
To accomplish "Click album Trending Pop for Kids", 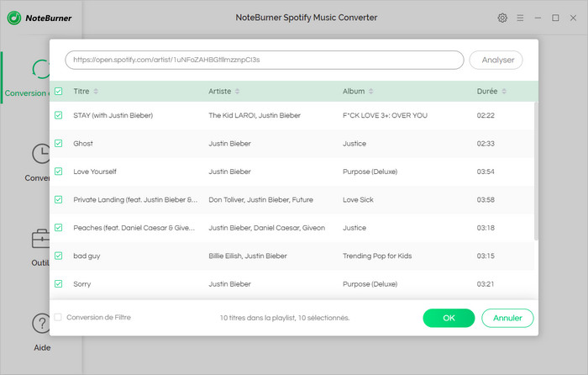I will [377, 256].
